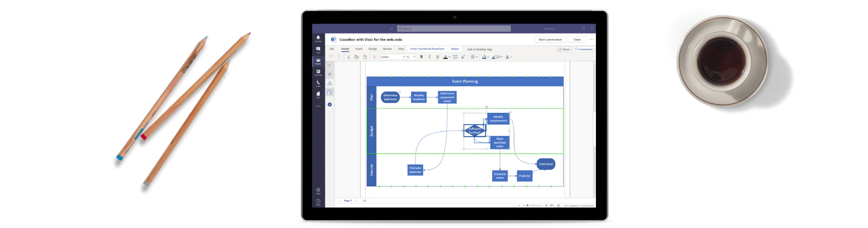Click the Share button
868x228 pixels.
tap(564, 49)
